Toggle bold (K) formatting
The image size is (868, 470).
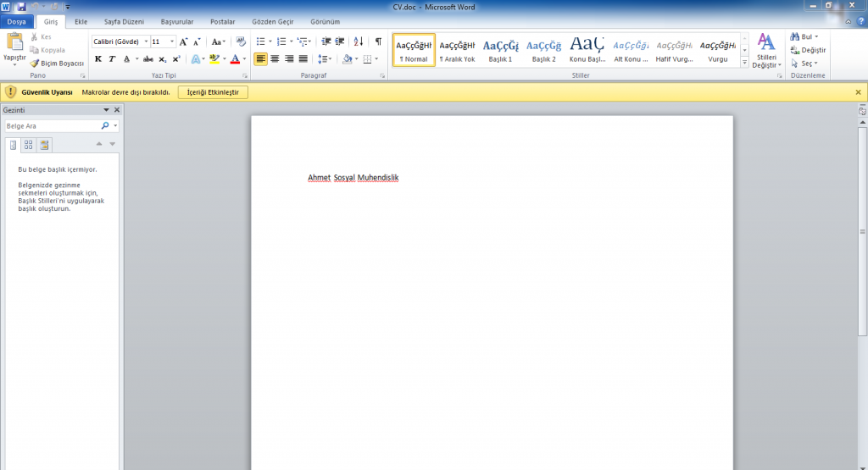[98, 59]
